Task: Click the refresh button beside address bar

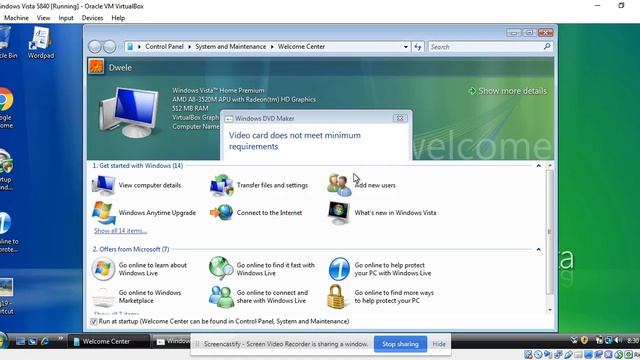Action: [418, 47]
